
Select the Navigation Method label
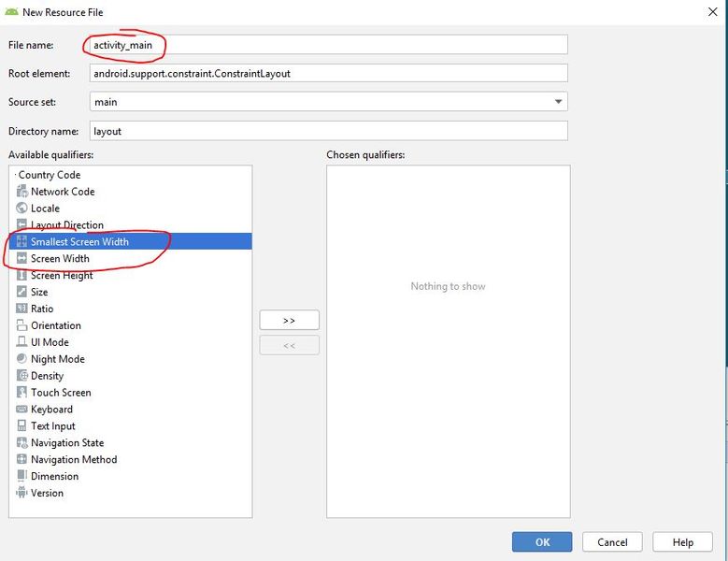click(74, 459)
